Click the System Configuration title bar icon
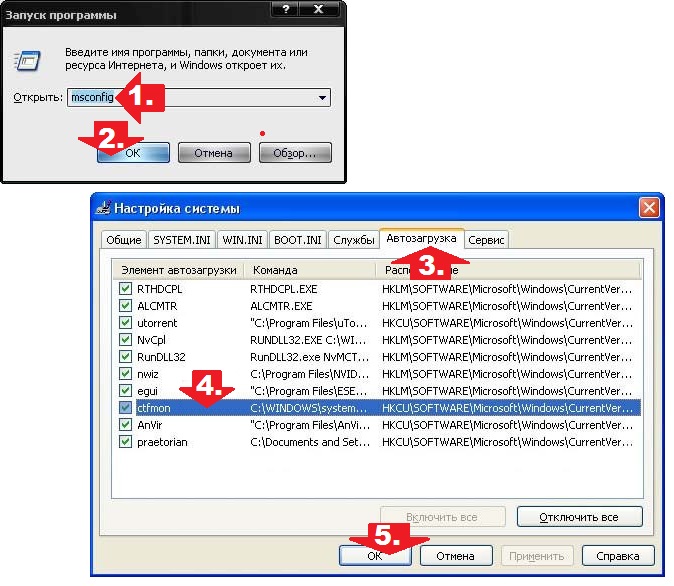 [103, 208]
